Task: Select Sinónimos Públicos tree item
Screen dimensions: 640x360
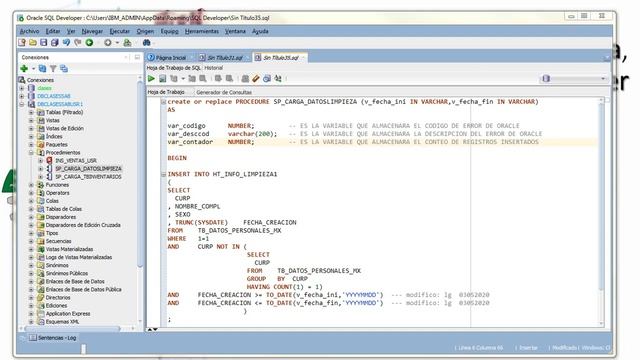Action: tap(67, 273)
